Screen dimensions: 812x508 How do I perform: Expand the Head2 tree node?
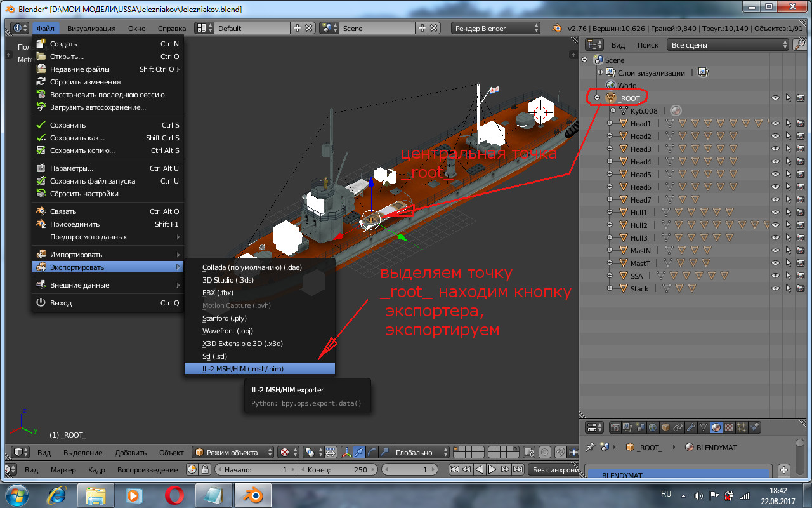[610, 136]
